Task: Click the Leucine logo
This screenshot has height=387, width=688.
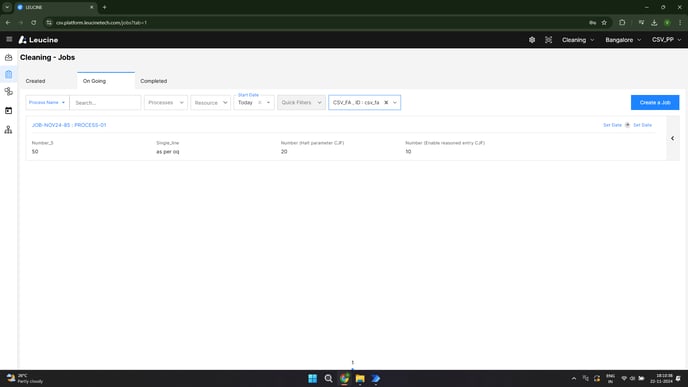Action: pos(38,40)
